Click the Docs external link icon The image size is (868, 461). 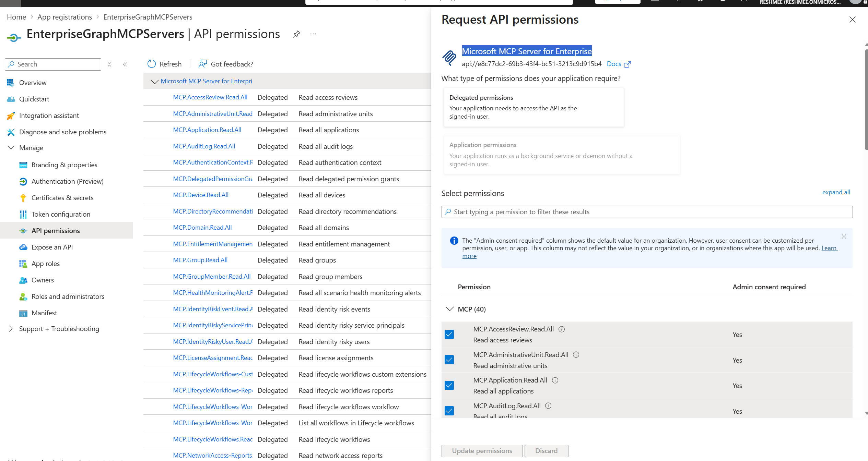(x=627, y=64)
